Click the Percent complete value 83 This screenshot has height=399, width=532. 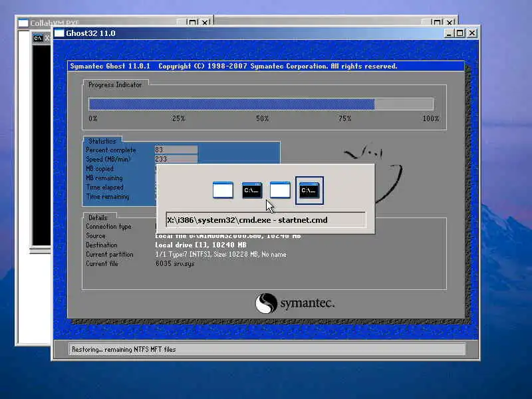pos(176,150)
